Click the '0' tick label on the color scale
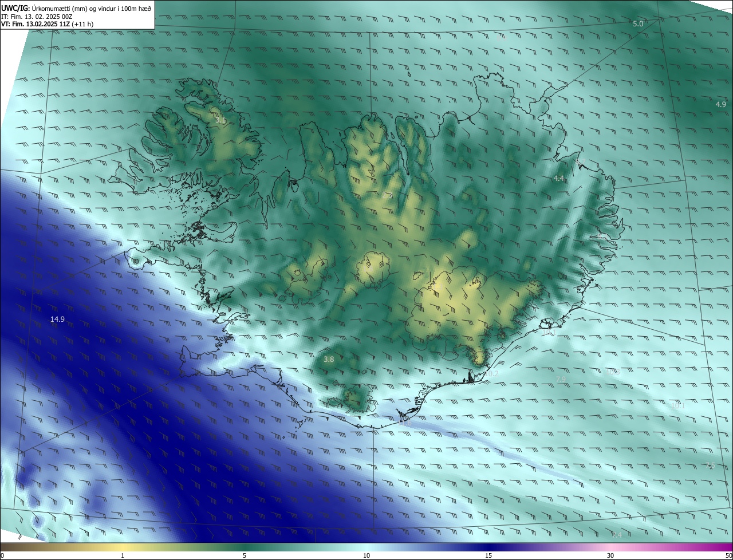 tap(2, 555)
